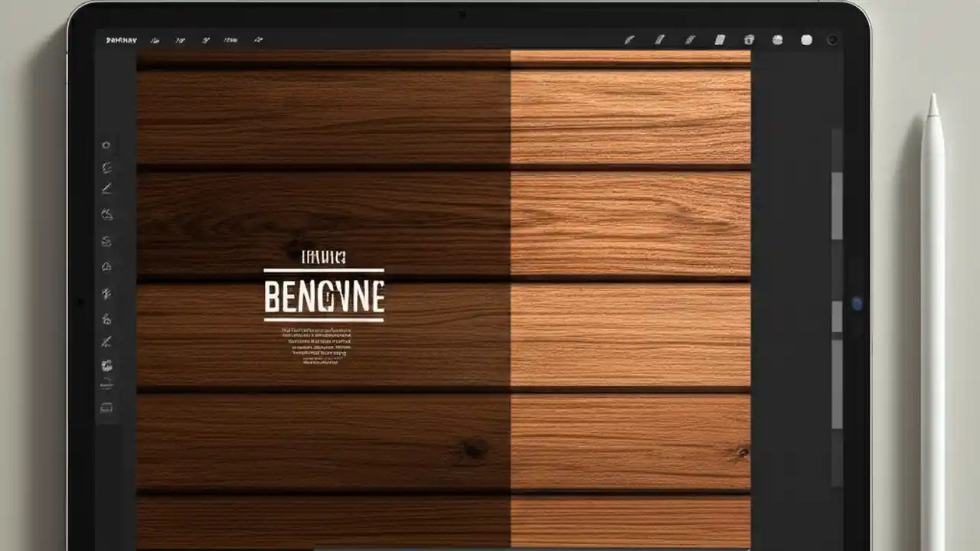Toggle the frame visibility icon at sidebar bottom
980x551 pixels.
pos(106,408)
